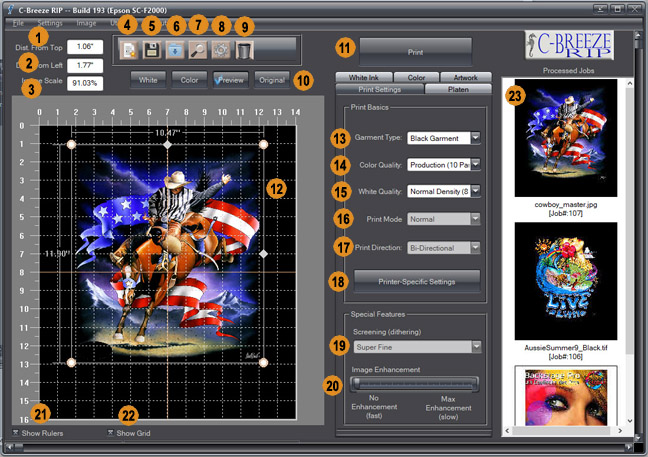The height and width of the screenshot is (457, 648).
Task: Click the Print button
Action: pyautogui.click(x=415, y=52)
